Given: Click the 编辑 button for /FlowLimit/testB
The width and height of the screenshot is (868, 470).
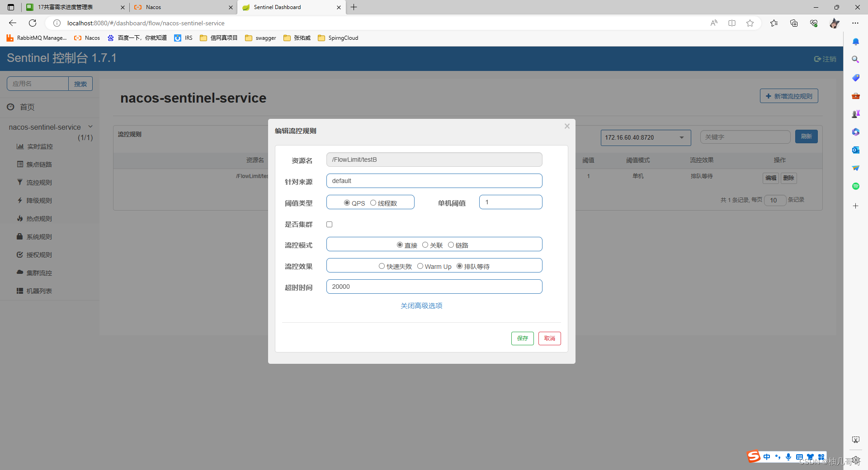Looking at the screenshot, I should (771, 178).
